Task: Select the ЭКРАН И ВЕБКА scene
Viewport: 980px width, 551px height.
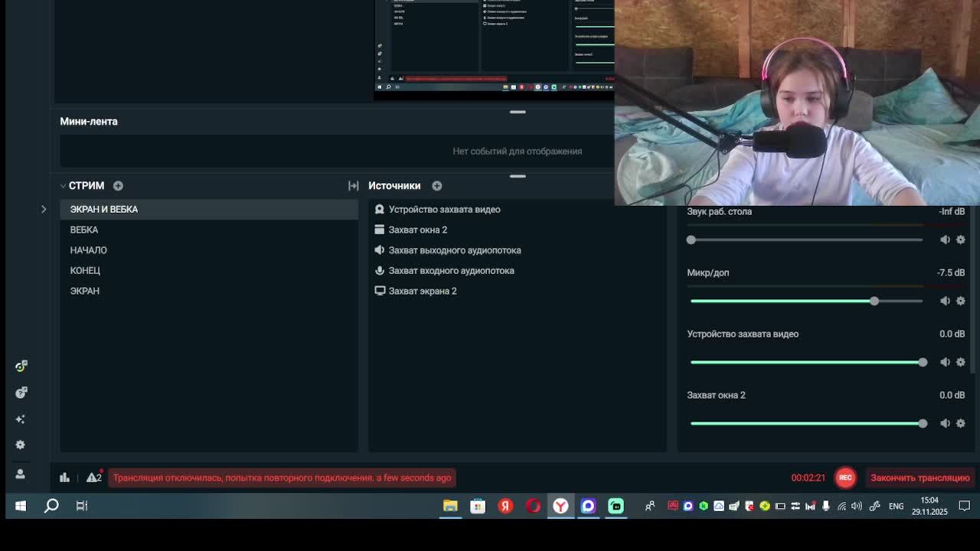Action: [x=209, y=209]
